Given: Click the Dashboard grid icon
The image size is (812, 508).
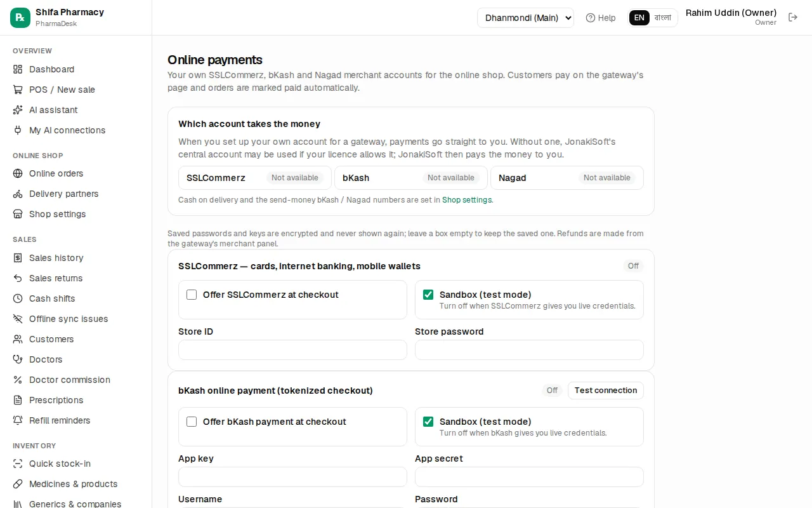Looking at the screenshot, I should (18, 69).
